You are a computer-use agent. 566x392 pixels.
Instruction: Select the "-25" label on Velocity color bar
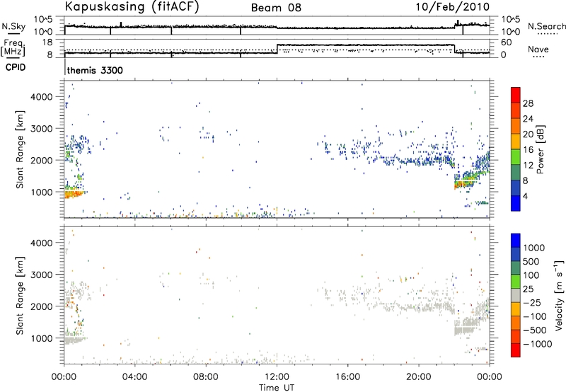coord(532,302)
